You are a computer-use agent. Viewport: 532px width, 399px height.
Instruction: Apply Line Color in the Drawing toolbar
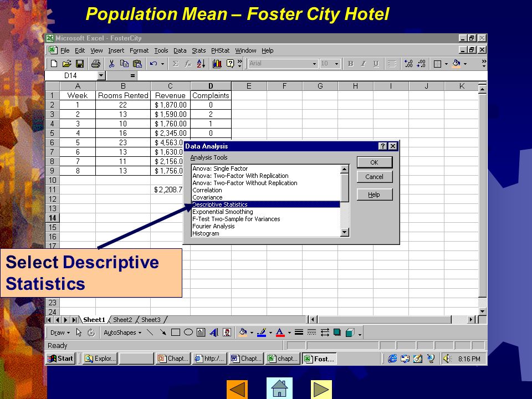[261, 332]
